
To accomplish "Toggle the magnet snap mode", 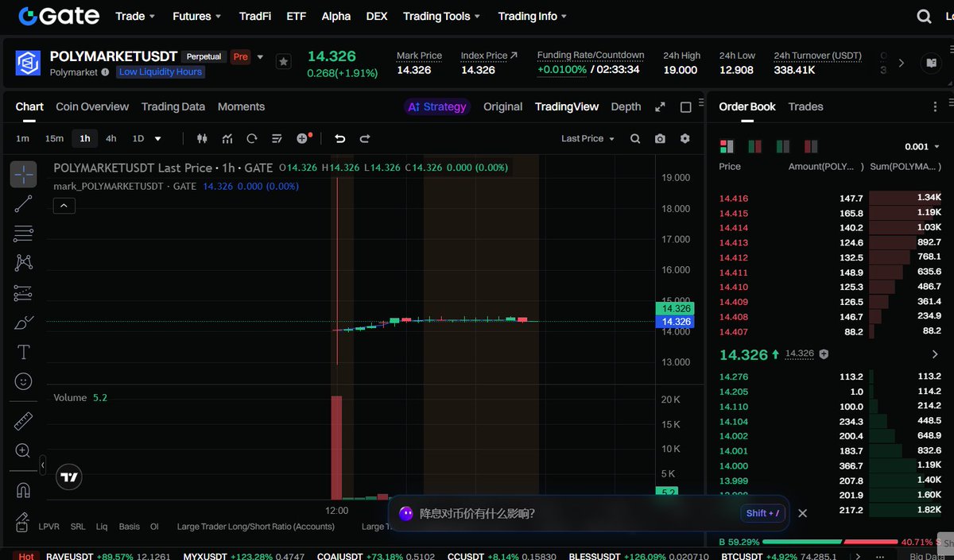I will pyautogui.click(x=23, y=491).
